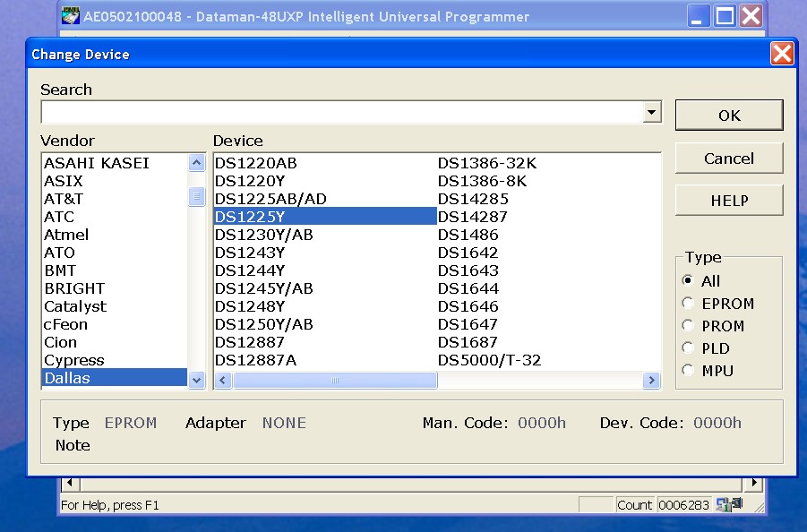Choose device DS1250Y/AB
The image size is (807, 532).
coord(325,324)
